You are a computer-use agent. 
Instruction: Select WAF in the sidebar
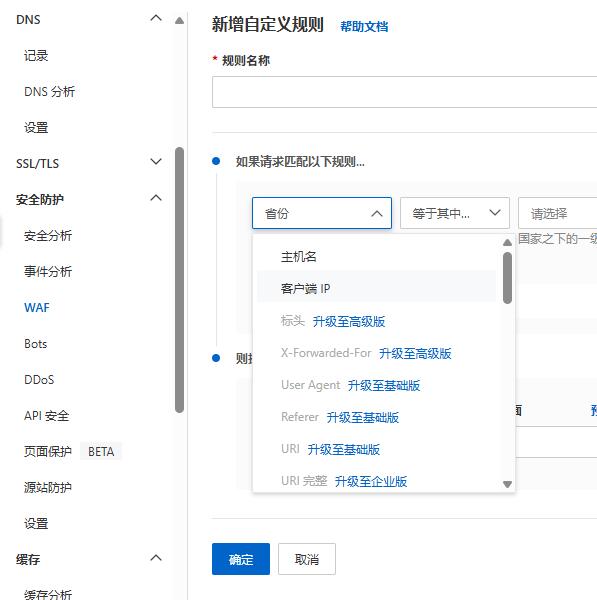point(37,308)
